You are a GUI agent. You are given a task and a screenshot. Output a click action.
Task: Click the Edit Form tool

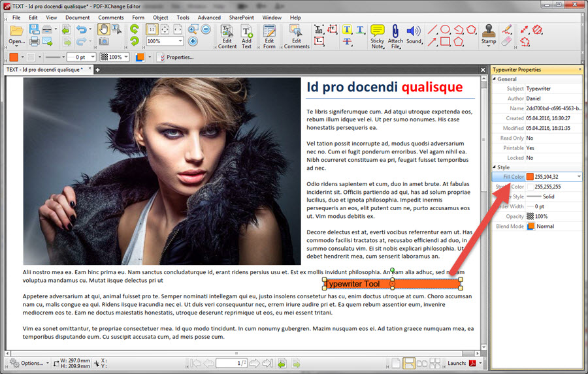269,37
